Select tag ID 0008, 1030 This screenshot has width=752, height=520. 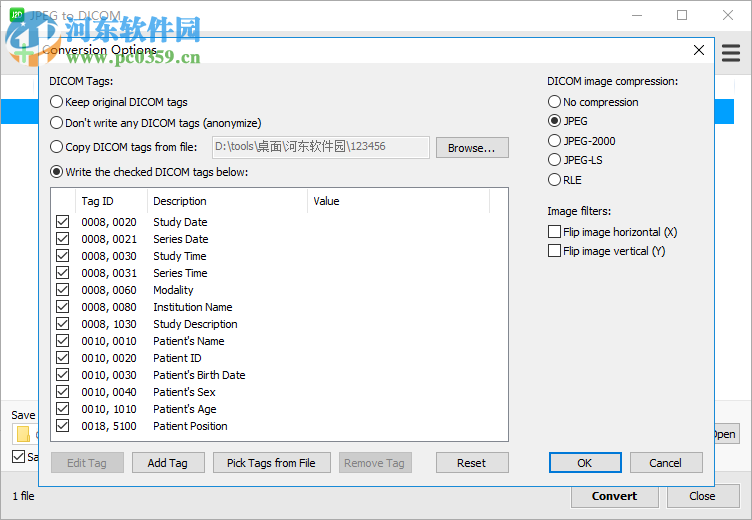109,324
